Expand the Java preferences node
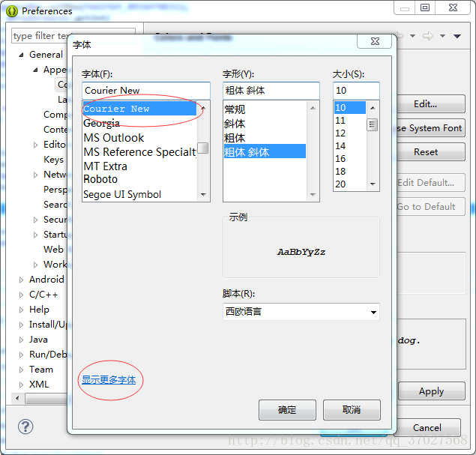The width and height of the screenshot is (476, 455). coord(21,340)
